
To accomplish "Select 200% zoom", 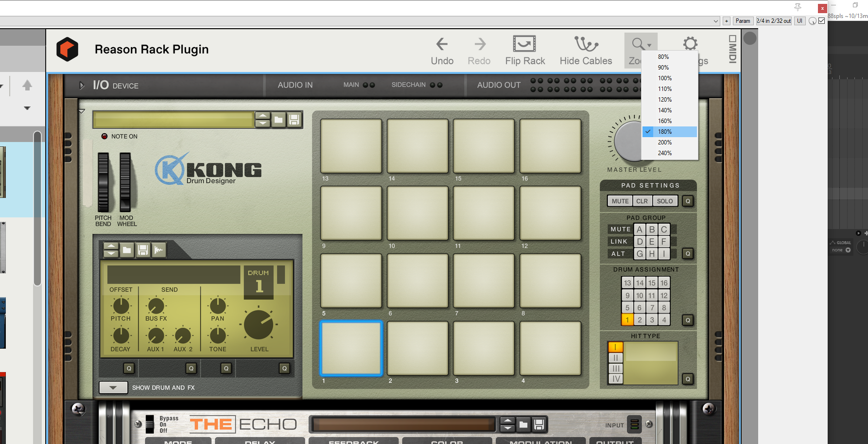I will 670,142.
